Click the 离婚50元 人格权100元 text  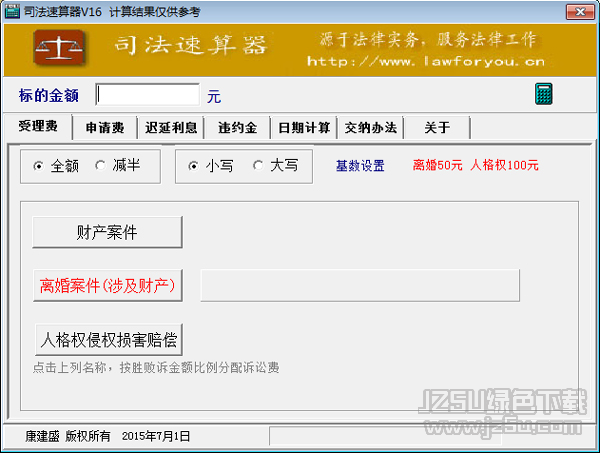476,165
